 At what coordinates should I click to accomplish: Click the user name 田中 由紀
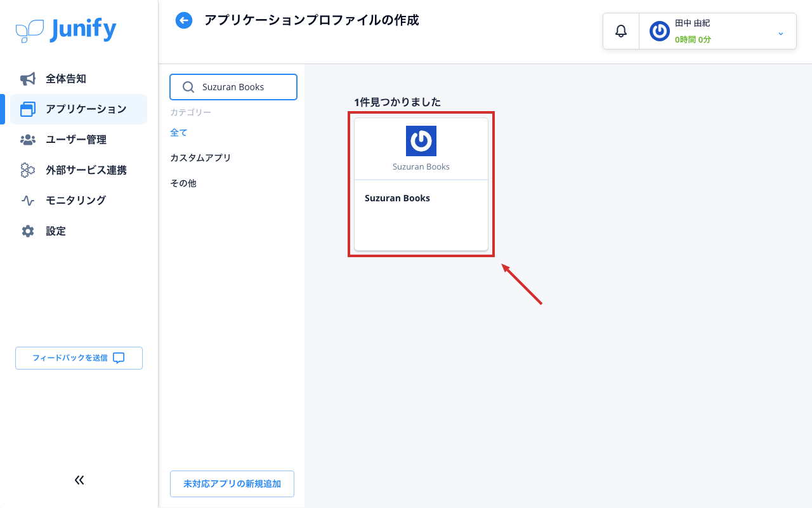pos(692,23)
